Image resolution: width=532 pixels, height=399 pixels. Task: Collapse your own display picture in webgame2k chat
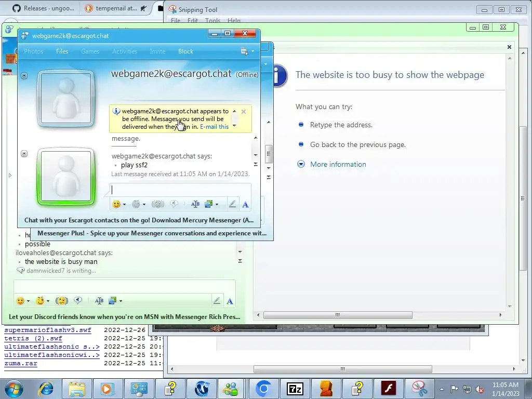(x=24, y=154)
